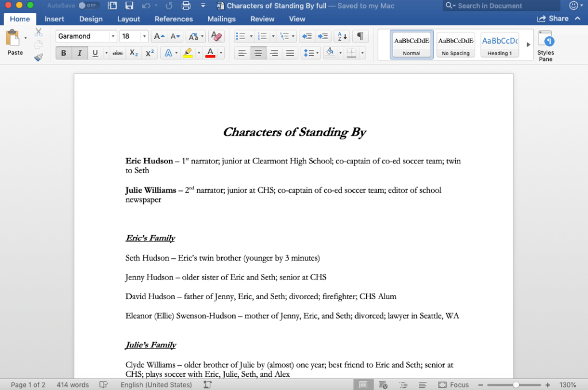Open the References tab
Viewport: 588px width, 390px height.
(x=174, y=19)
